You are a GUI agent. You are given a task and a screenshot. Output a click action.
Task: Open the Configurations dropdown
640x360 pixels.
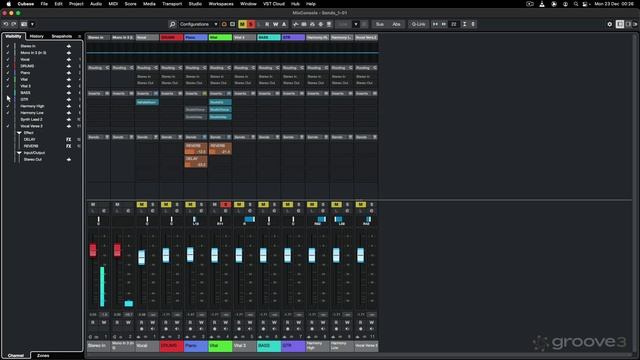198,24
